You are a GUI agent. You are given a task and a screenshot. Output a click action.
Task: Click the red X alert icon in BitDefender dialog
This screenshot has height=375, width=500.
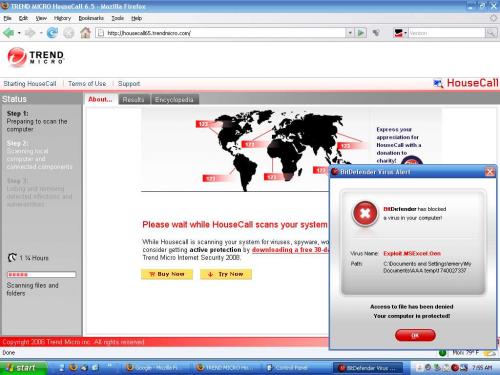(x=365, y=214)
